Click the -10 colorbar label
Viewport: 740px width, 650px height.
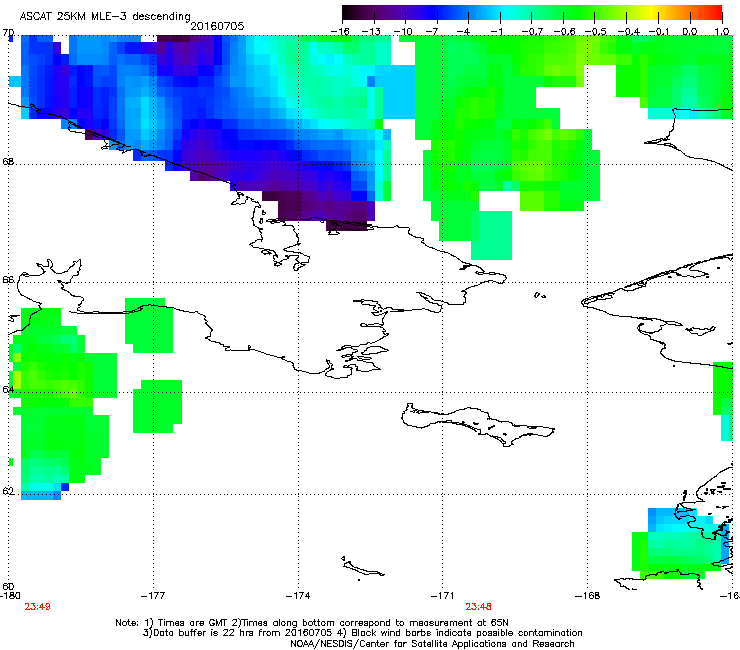pos(403,32)
